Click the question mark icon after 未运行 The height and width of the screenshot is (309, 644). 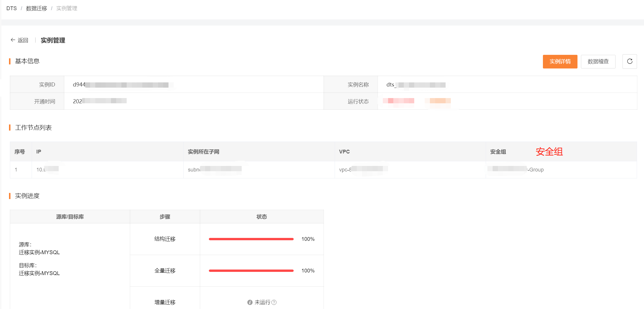(274, 302)
